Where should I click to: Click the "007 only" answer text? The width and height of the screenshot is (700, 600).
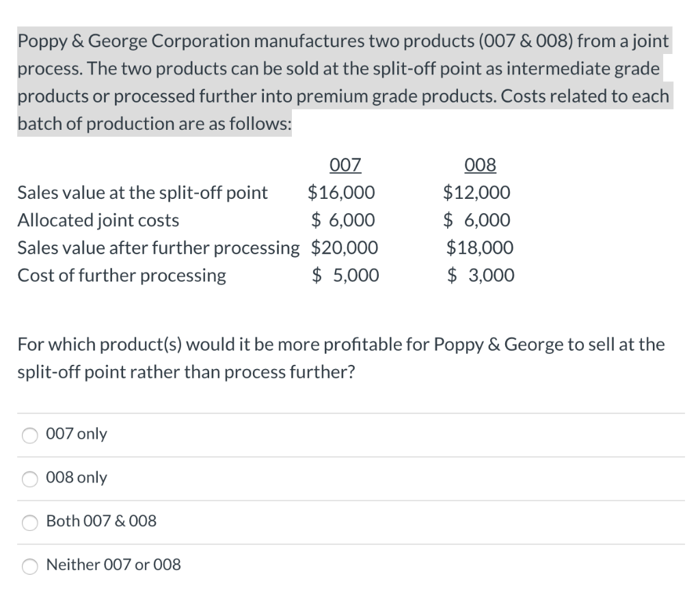(77, 434)
